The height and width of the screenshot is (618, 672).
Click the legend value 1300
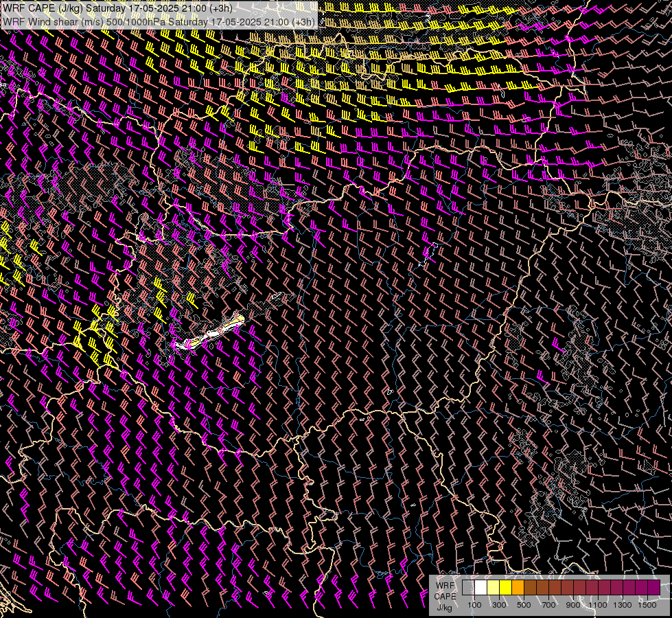point(623,605)
